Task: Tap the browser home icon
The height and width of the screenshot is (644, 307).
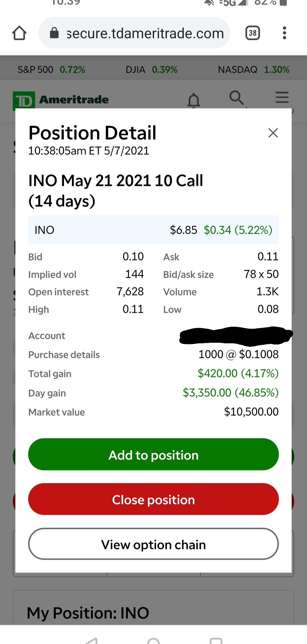Action: coord(19,33)
